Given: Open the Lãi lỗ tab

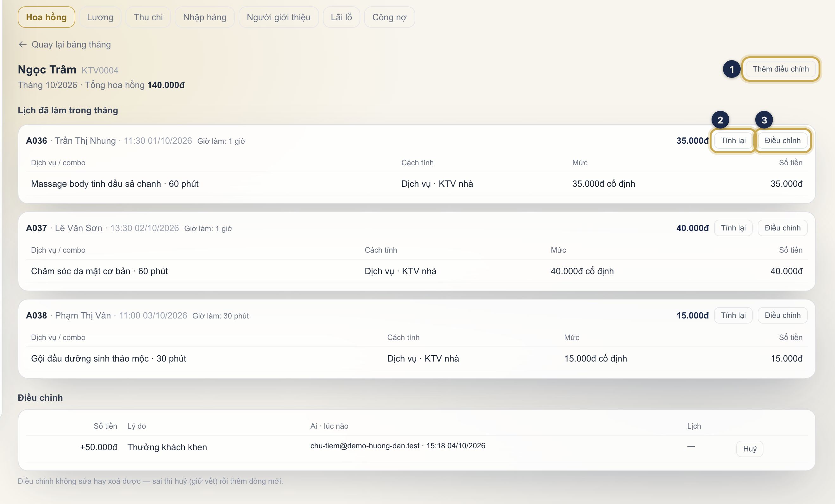Looking at the screenshot, I should click(x=341, y=17).
